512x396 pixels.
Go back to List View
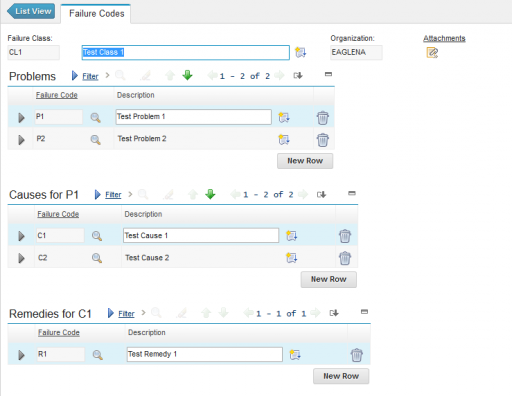(31, 11)
